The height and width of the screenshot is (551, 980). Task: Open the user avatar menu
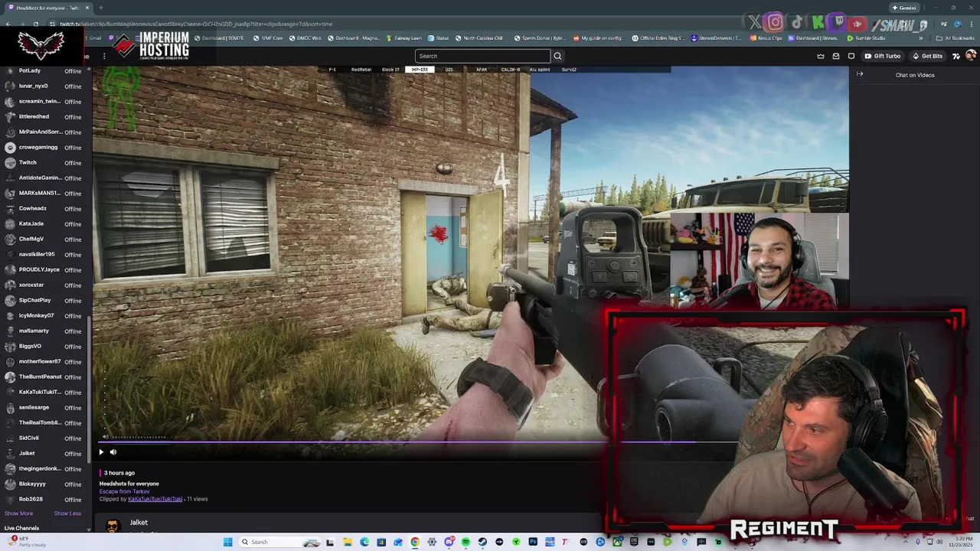click(x=971, y=56)
